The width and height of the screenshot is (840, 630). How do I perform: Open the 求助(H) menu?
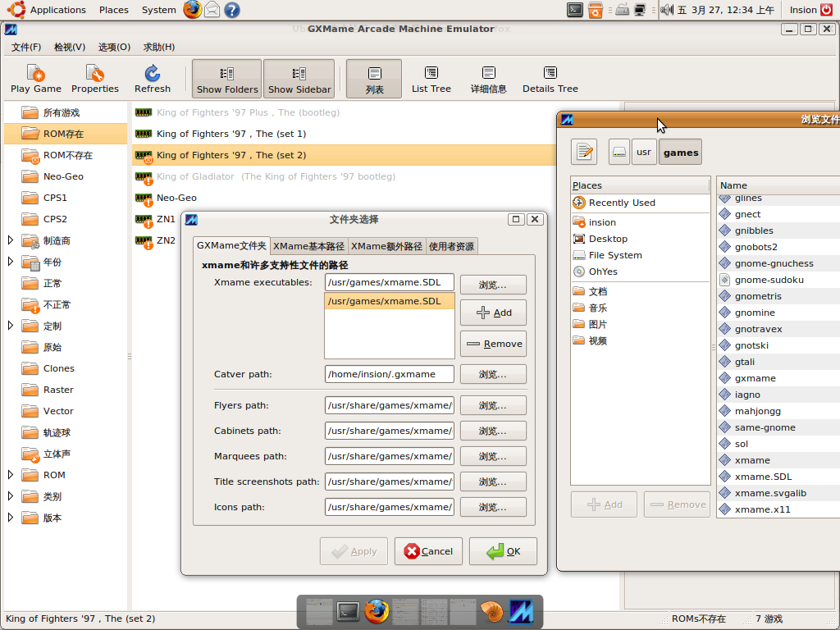click(x=158, y=47)
